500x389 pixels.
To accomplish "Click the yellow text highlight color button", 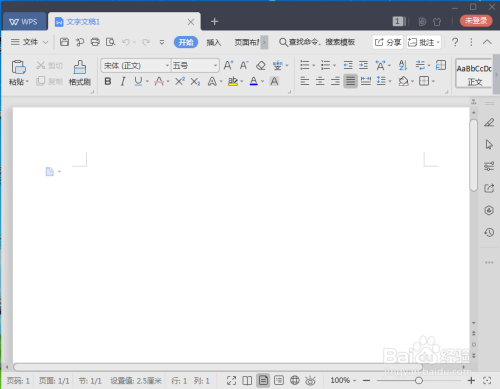I will (233, 81).
